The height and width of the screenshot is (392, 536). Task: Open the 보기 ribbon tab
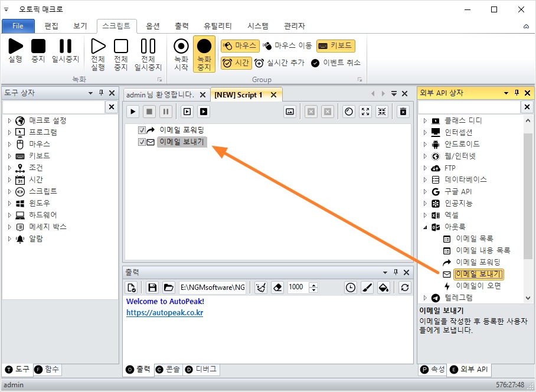coord(80,26)
